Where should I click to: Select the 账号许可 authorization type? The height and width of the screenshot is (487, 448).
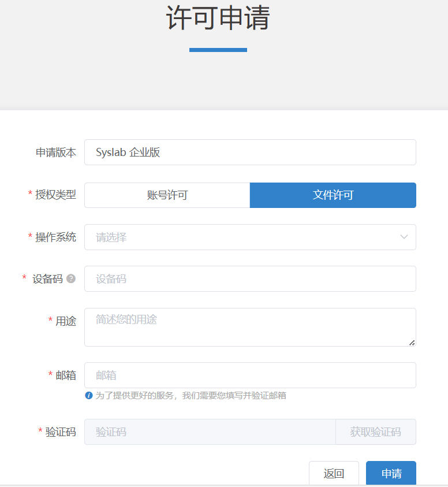[167, 195]
